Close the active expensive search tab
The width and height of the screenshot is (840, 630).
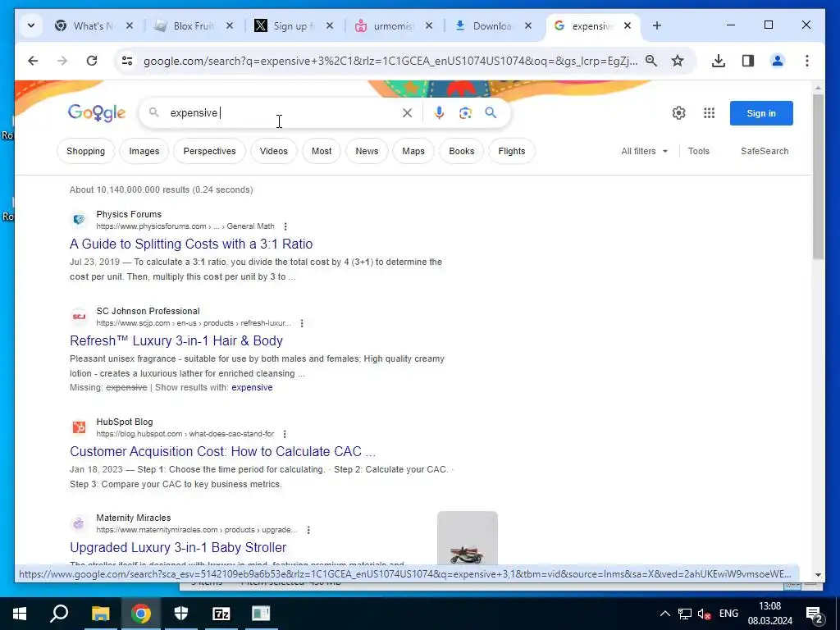click(x=628, y=25)
